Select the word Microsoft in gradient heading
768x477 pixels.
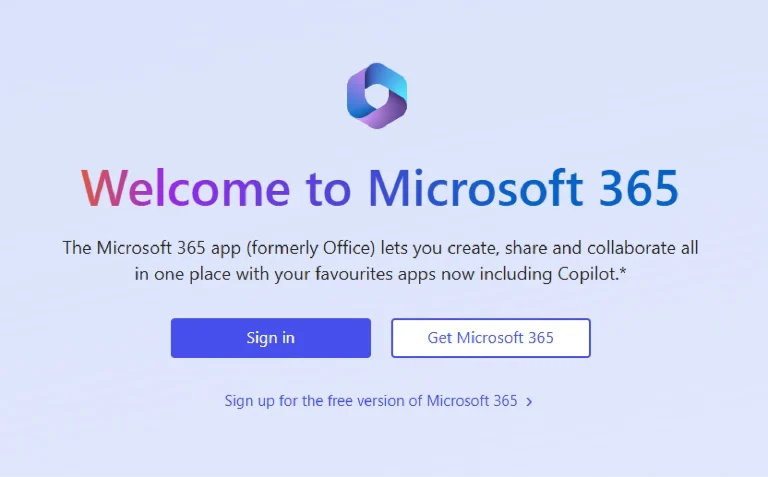click(476, 188)
